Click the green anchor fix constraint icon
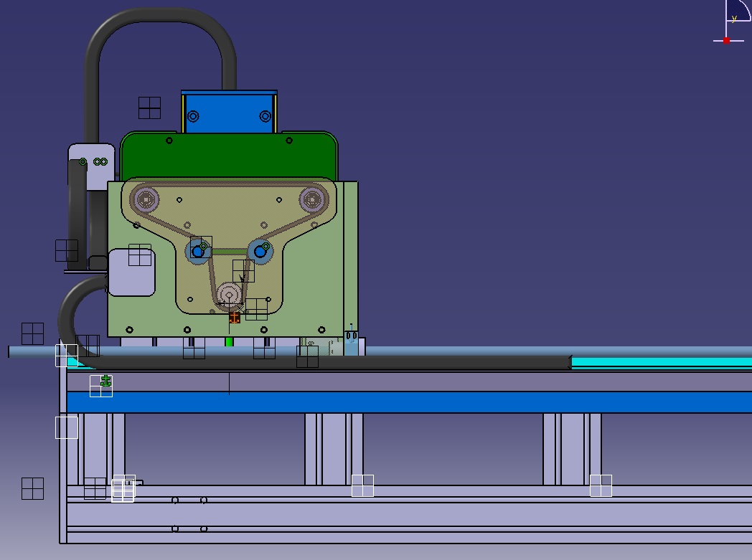 (106, 381)
